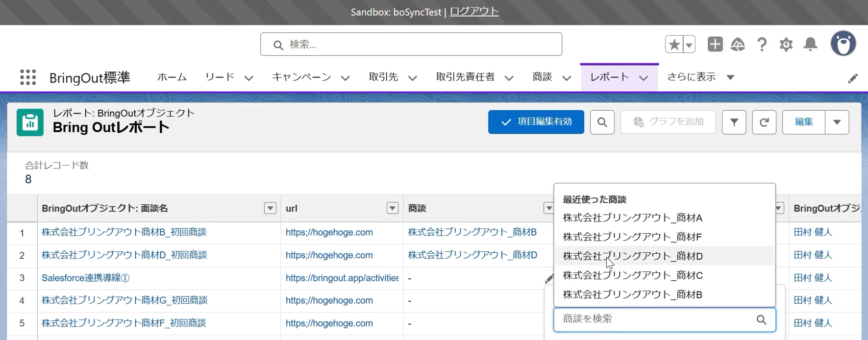Refresh the report with reload icon
Viewport: 868px width, 340px height.
[764, 122]
